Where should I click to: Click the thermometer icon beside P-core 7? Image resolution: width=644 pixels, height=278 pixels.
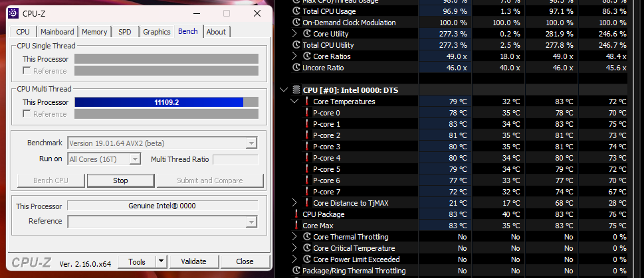pyautogui.click(x=307, y=192)
